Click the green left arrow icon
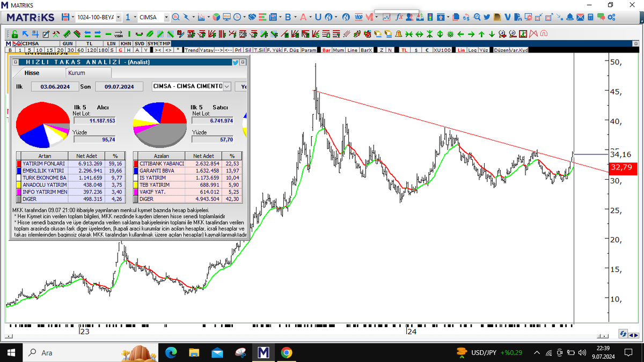 (460, 34)
